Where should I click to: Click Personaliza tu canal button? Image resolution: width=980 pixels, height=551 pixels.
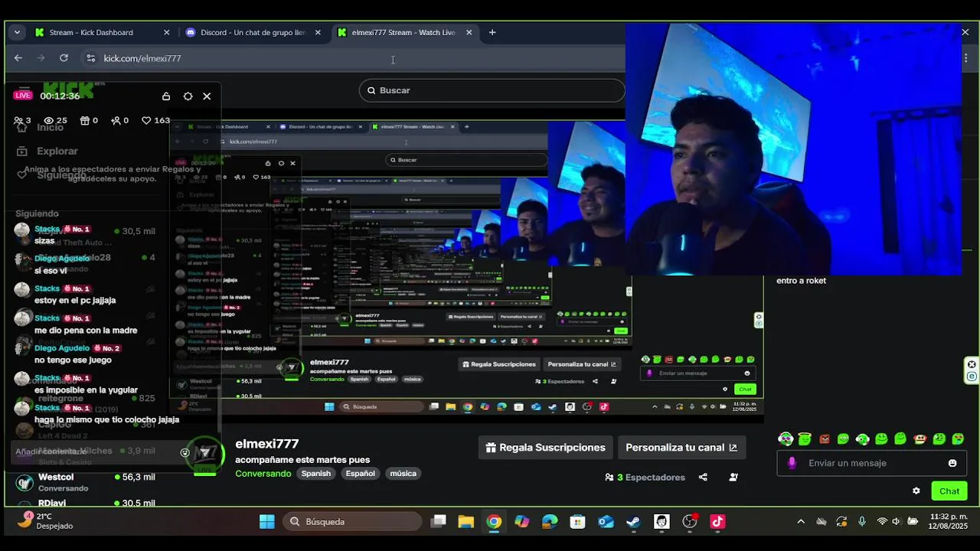pyautogui.click(x=681, y=448)
